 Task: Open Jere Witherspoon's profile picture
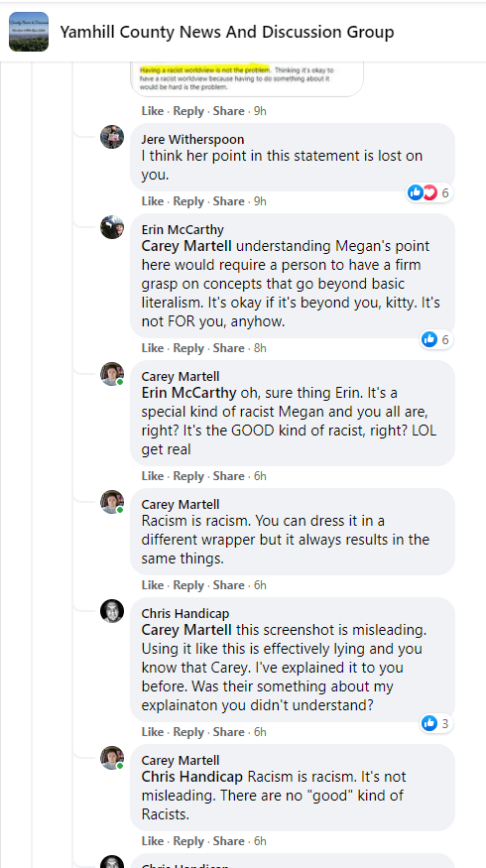click(112, 137)
